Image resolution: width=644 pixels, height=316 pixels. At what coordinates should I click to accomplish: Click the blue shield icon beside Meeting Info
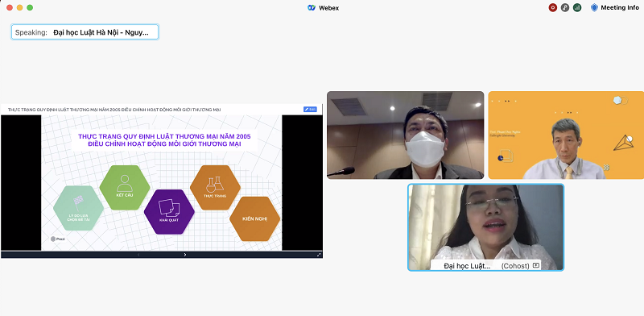pyautogui.click(x=594, y=7)
